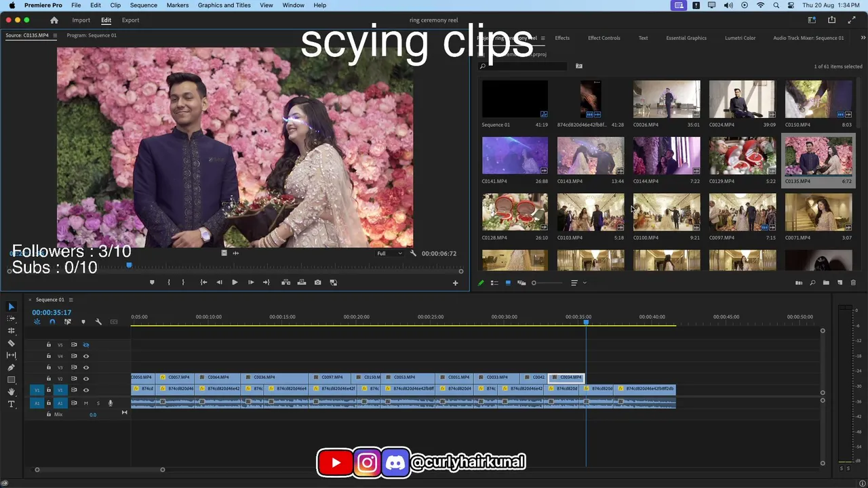Open Spotlight search in macOS menu bar
Screen dimensions: 868x488
[776, 5]
